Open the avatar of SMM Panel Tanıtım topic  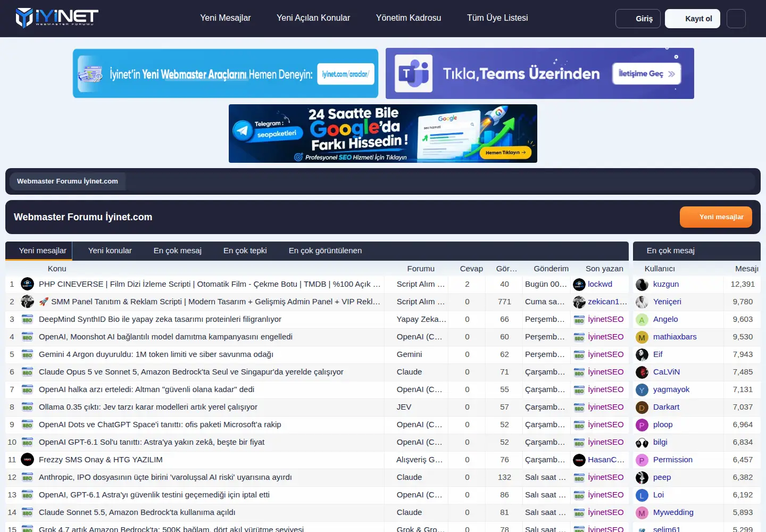(x=27, y=302)
